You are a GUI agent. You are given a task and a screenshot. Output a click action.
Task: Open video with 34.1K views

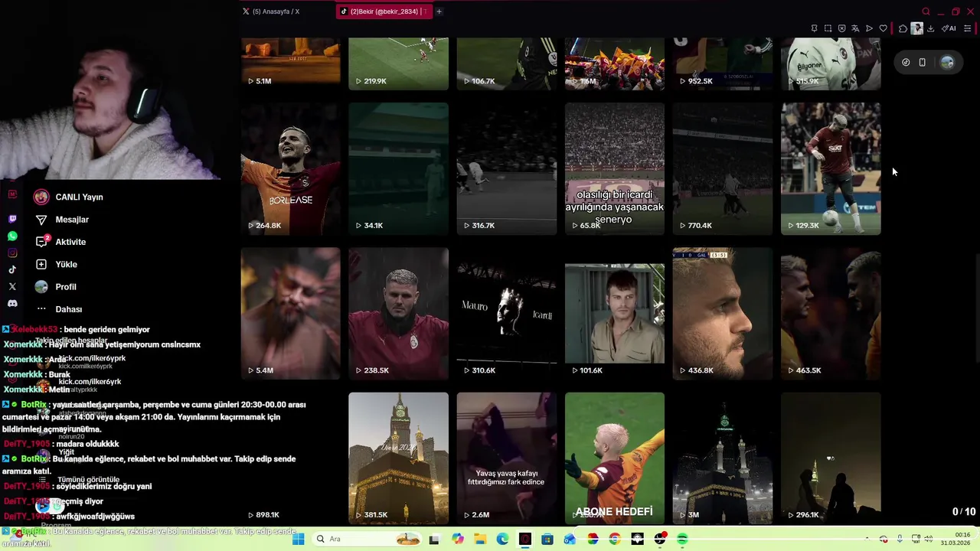point(398,168)
